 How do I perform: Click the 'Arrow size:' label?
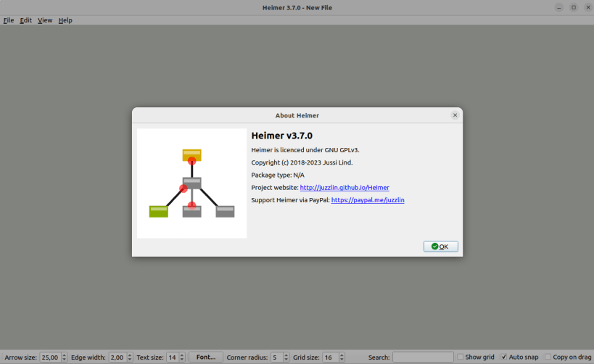tap(21, 357)
